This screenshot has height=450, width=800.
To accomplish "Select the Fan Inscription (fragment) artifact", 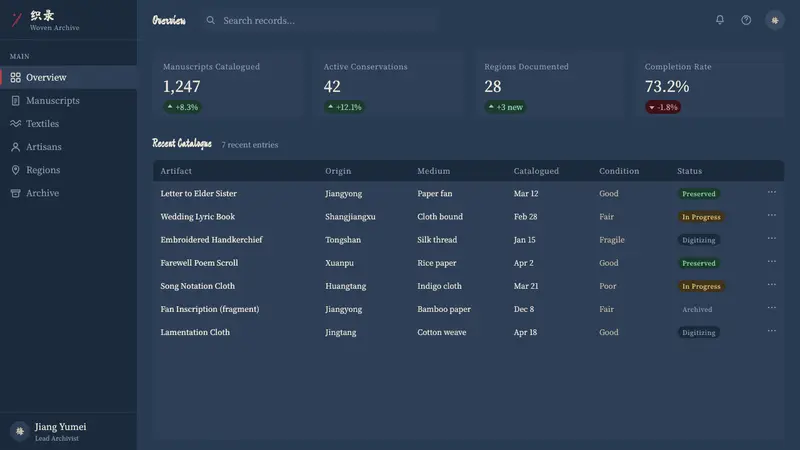I will (210, 309).
